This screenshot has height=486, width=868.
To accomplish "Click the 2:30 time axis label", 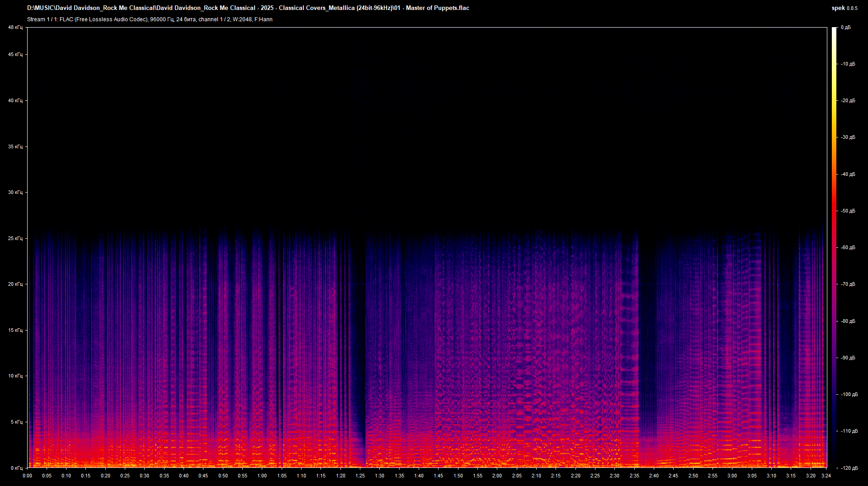I will (x=615, y=476).
